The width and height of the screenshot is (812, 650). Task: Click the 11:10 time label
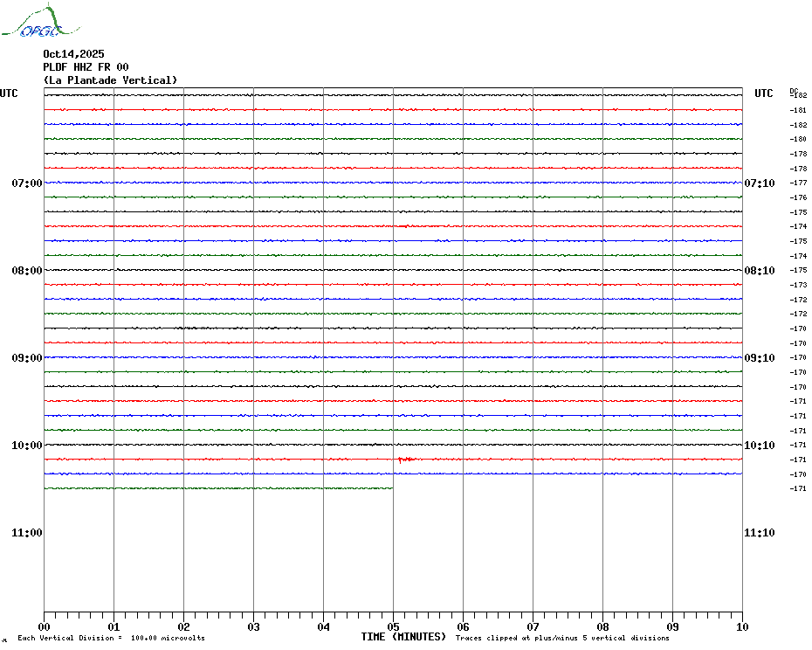point(760,533)
